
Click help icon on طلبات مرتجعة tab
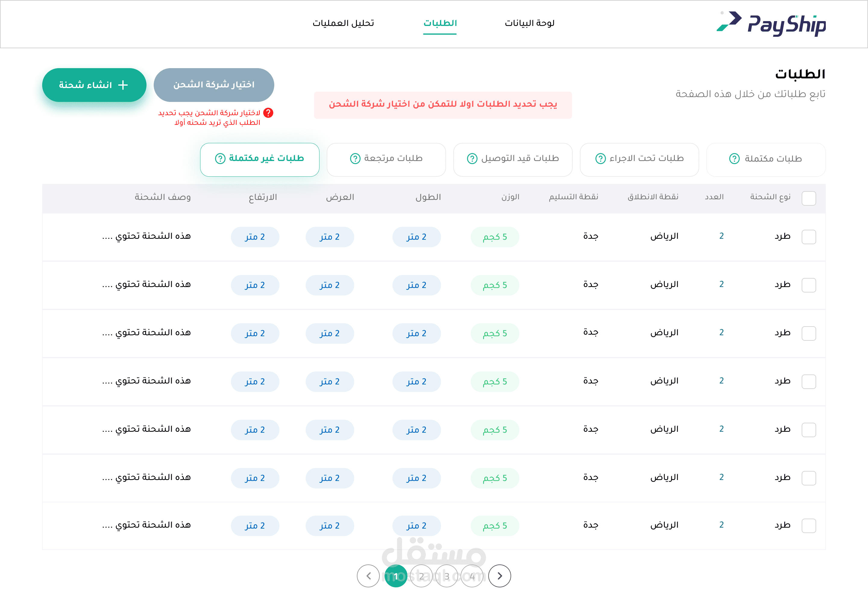coord(355,159)
